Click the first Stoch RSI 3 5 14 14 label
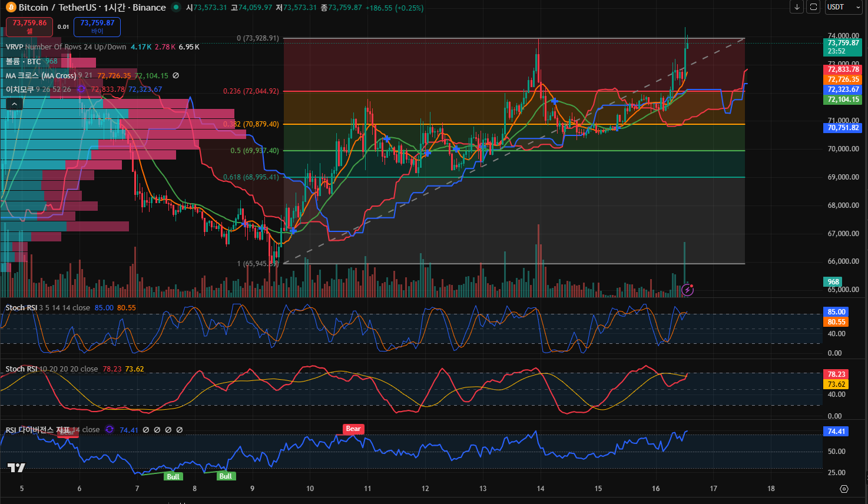Viewport: 868px width, 504px height. pyautogui.click(x=21, y=307)
